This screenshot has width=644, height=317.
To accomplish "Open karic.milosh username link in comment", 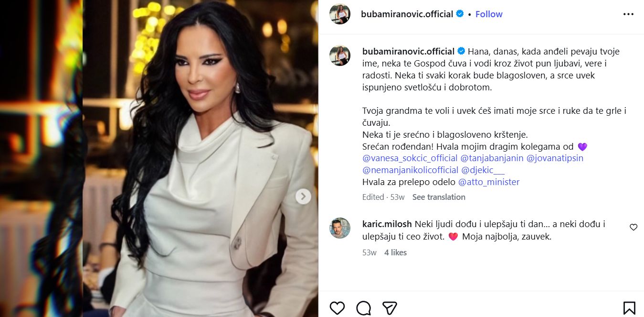I will click(388, 224).
